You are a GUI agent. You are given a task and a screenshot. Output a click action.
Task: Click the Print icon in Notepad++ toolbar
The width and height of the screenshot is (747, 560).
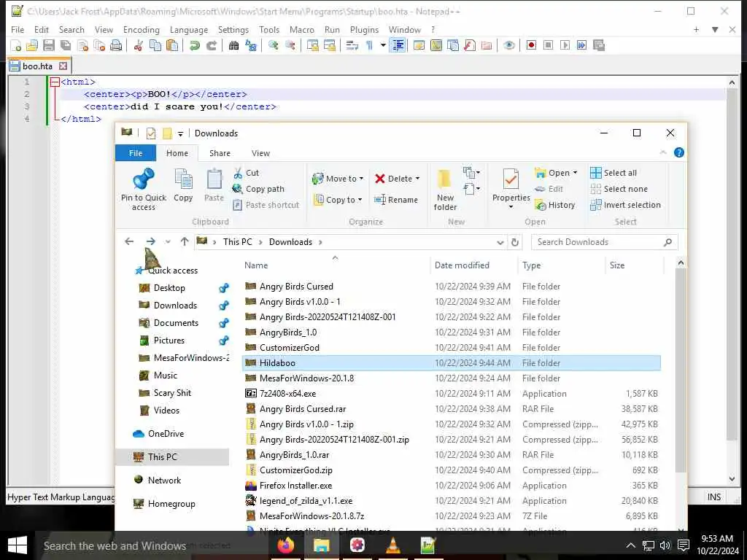(116, 46)
